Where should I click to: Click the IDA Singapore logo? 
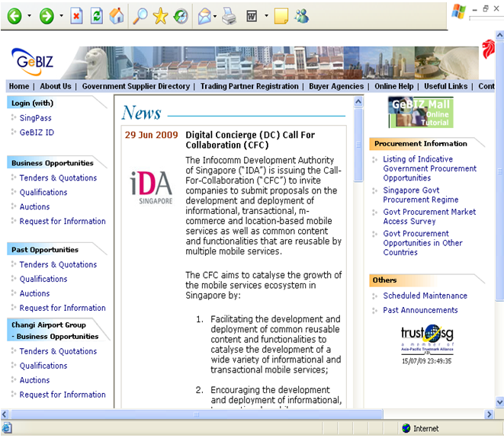pyautogui.click(x=151, y=187)
